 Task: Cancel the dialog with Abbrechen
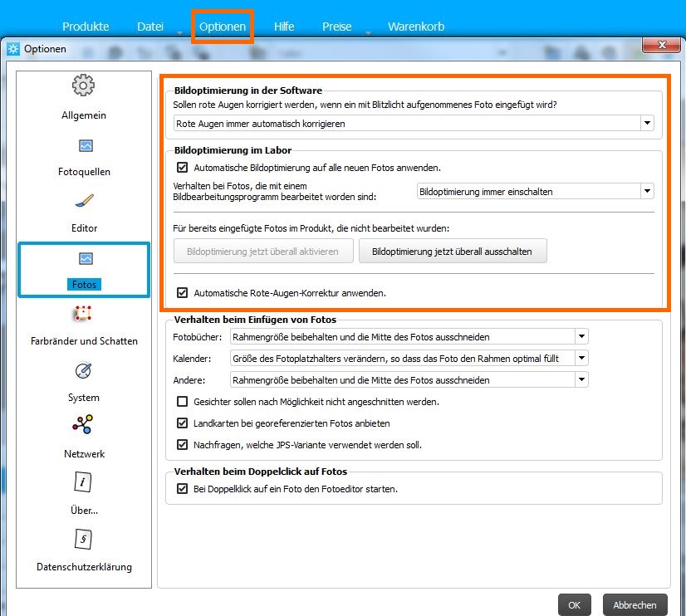[635, 605]
